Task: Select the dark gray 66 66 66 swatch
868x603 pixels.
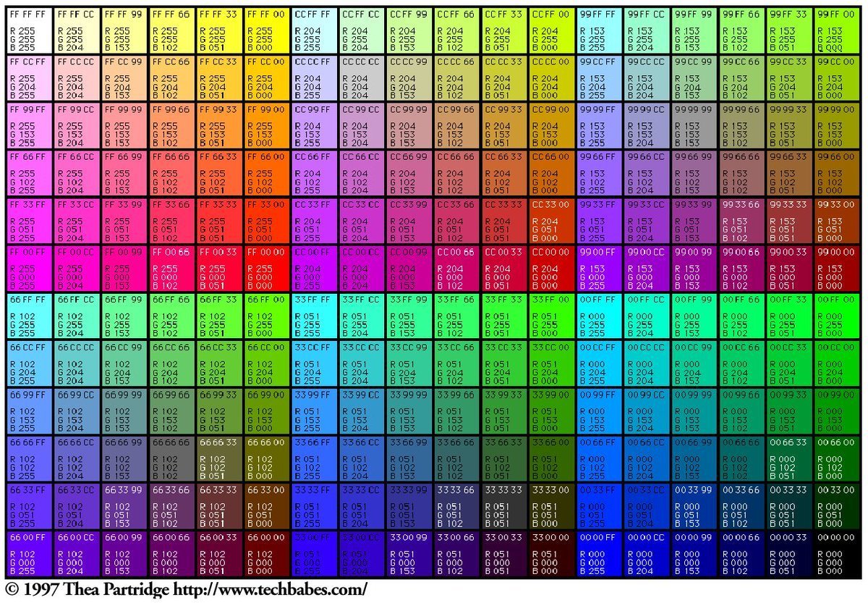Action: click(x=171, y=457)
